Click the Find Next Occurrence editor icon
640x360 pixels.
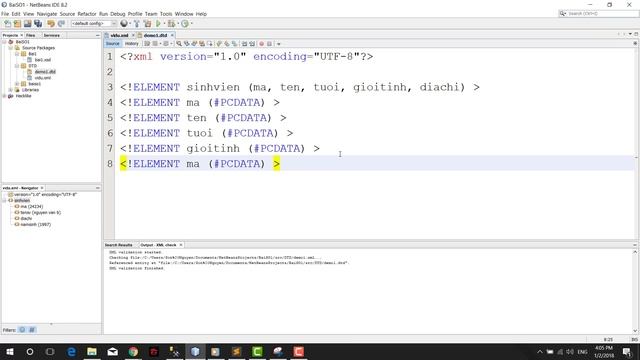194,44
